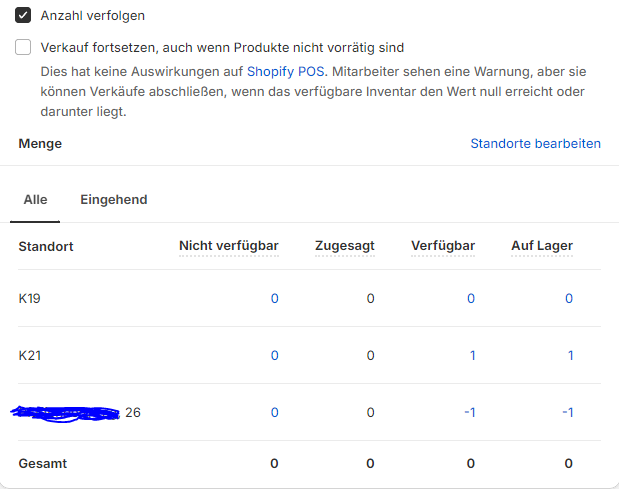The image size is (619, 489).
Task: Open "Nicht verfügbar" quantity for location 26
Action: 274,412
